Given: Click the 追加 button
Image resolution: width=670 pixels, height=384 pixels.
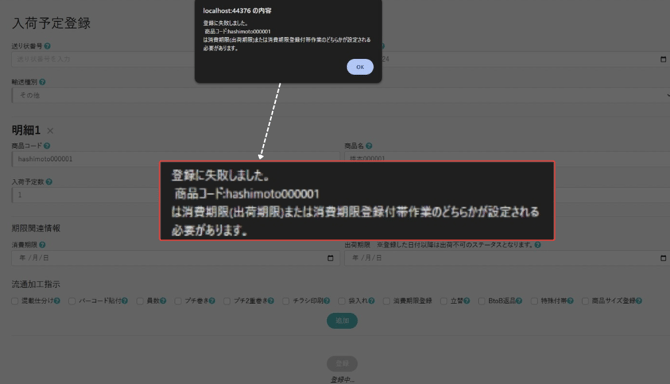Looking at the screenshot, I should tap(342, 321).
